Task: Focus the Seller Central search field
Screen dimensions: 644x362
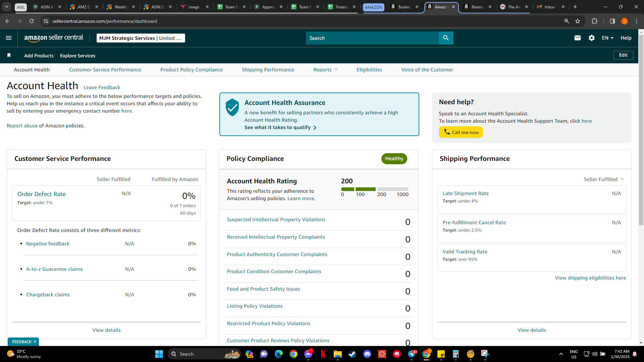Action: pyautogui.click(x=372, y=38)
